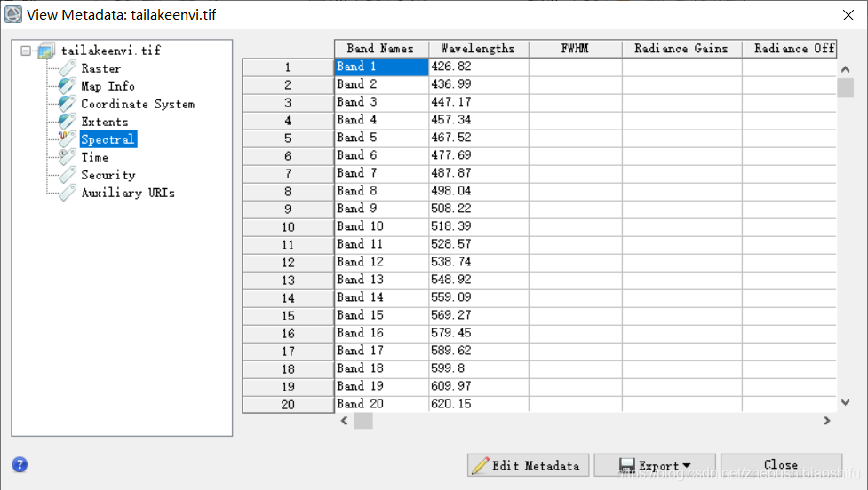The width and height of the screenshot is (868, 490).
Task: Select Map Info in the metadata tree
Action: (108, 86)
